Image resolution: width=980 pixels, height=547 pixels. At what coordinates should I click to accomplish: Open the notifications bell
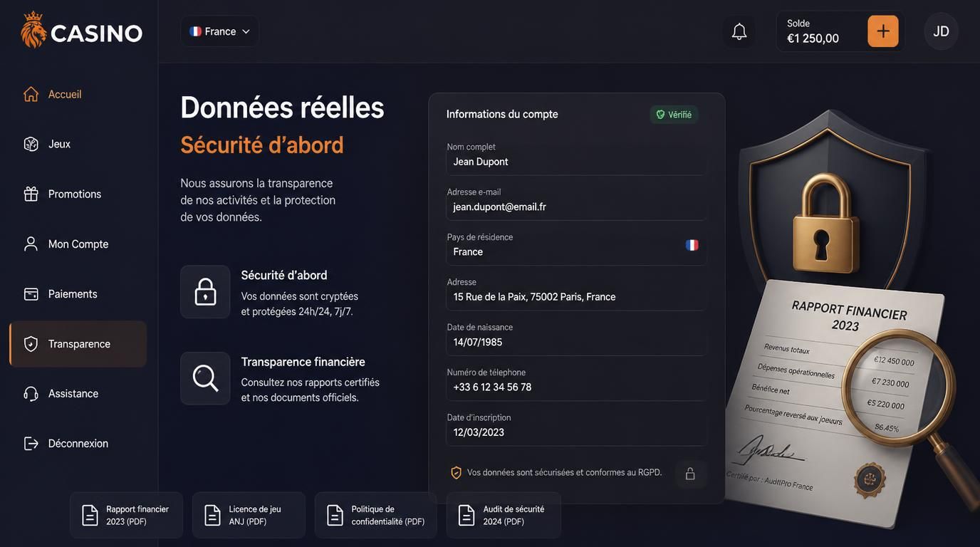739,31
